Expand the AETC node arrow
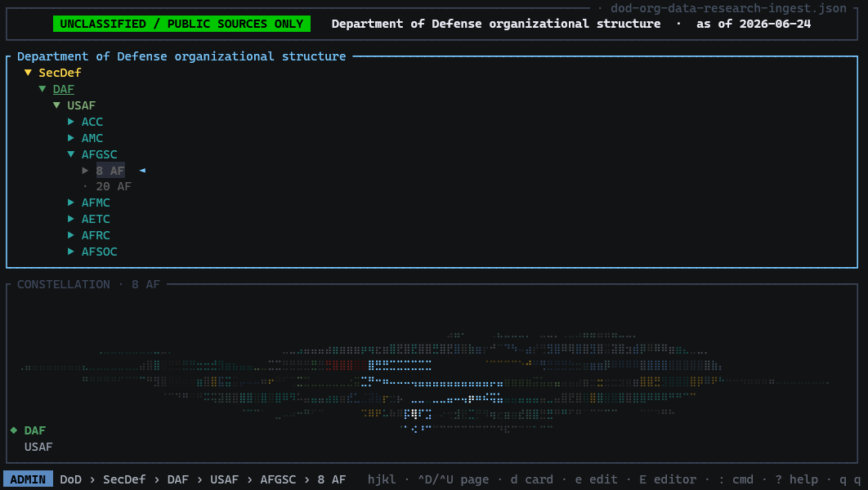 coord(71,219)
